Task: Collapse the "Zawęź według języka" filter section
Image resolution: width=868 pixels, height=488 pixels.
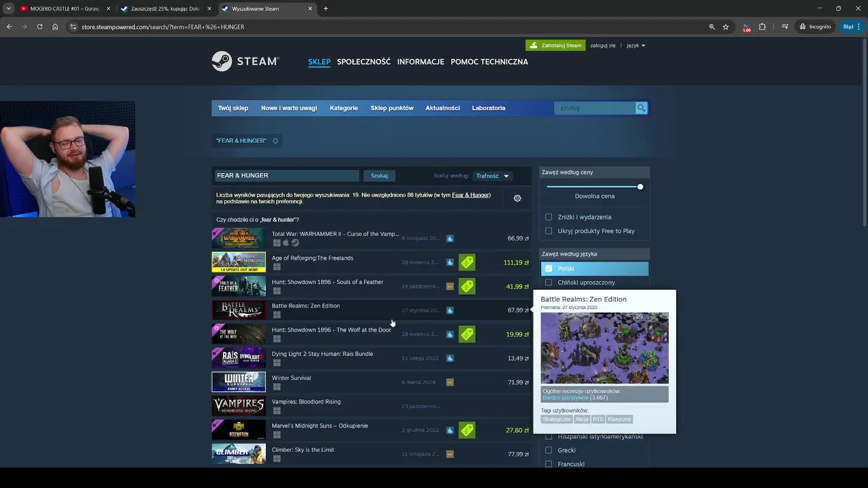Action: tap(594, 253)
